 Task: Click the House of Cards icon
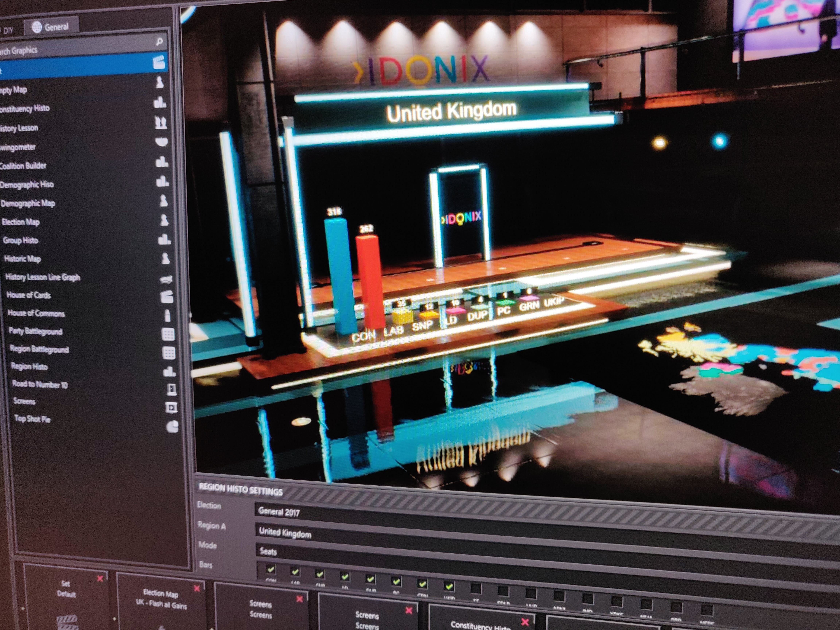pos(167,297)
